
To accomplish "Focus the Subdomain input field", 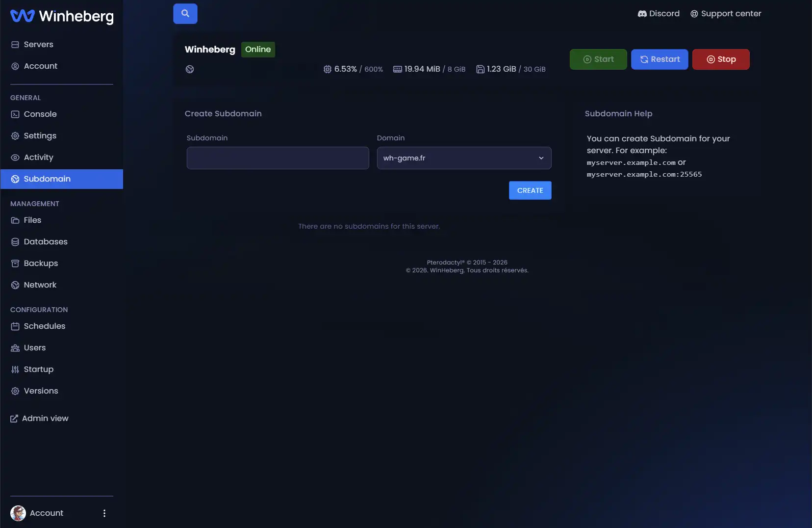I will click(278, 158).
